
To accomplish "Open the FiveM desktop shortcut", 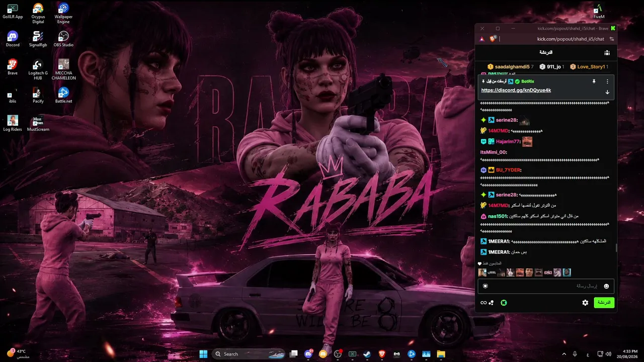I will [x=599, y=11].
